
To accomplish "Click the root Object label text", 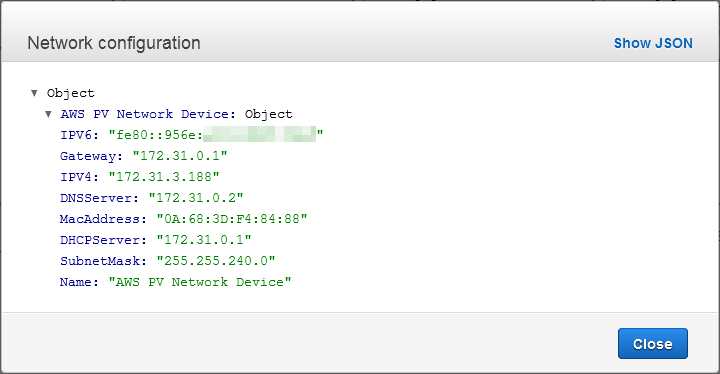I will click(x=71, y=93).
